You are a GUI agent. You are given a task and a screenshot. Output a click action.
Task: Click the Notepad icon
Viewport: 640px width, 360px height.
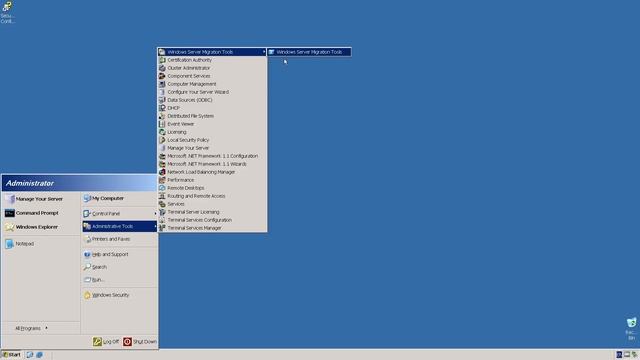click(9, 244)
